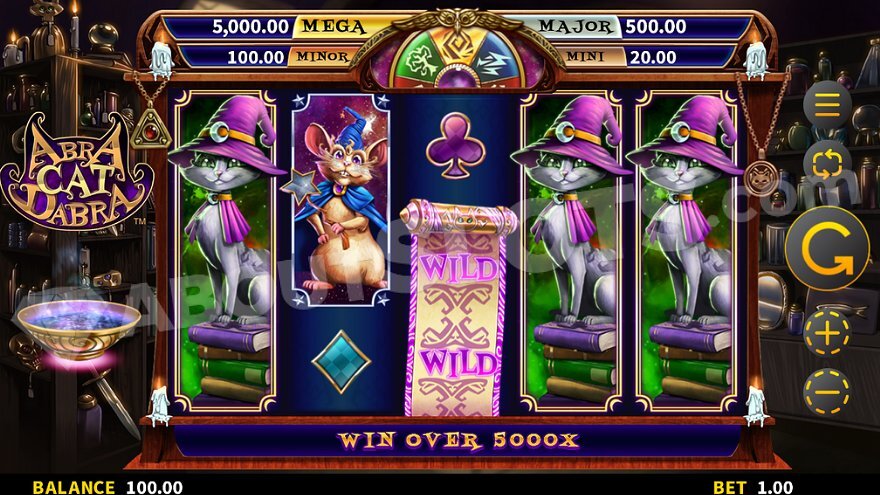Open the hamburger menu button

[827, 104]
